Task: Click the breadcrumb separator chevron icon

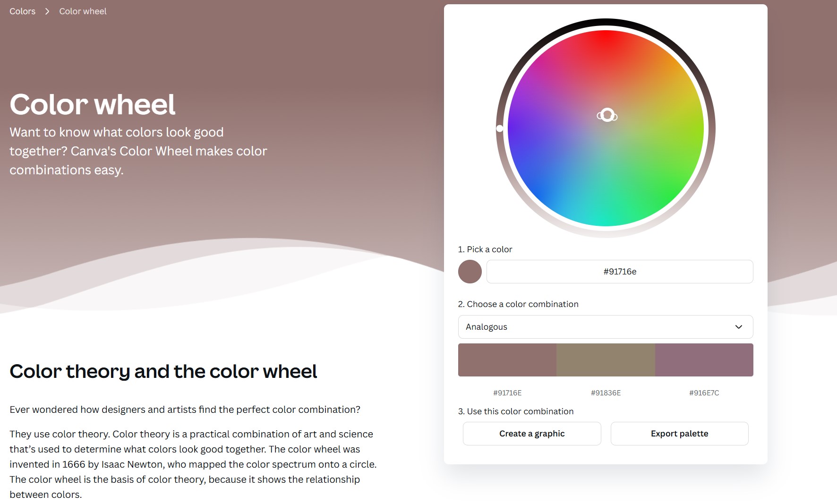Action: (47, 11)
